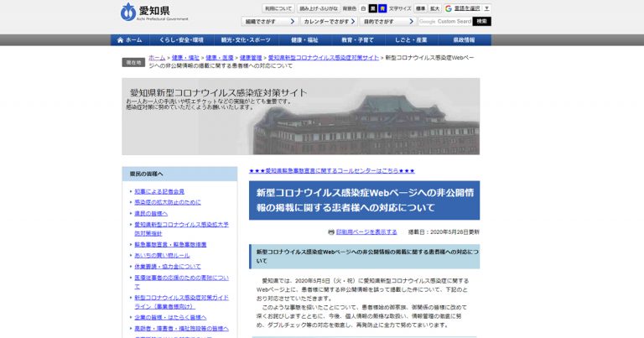644x338 pixels.
Task: Click the 現在地 breadcrumb label
Action: tap(133, 62)
